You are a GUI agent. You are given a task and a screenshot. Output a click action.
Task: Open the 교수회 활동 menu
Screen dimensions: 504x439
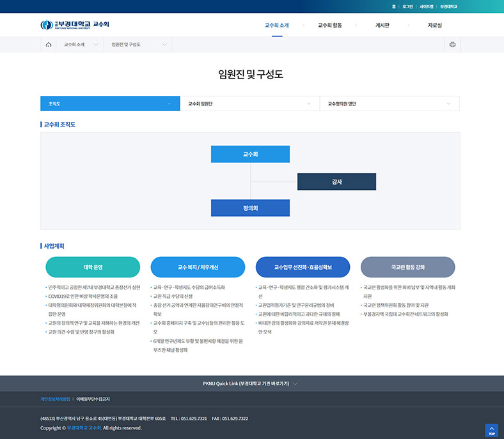coord(329,26)
